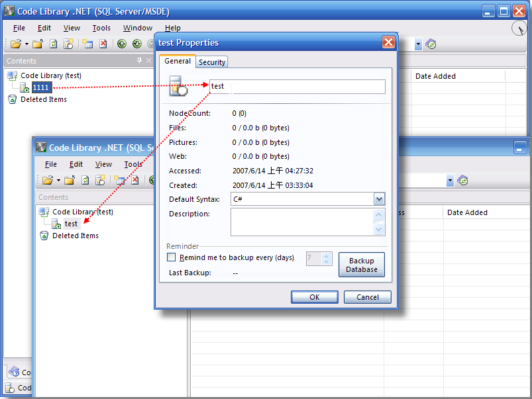Click red X delete icon in top window toolbar
This screenshot has width=532, height=399.
(103, 44)
